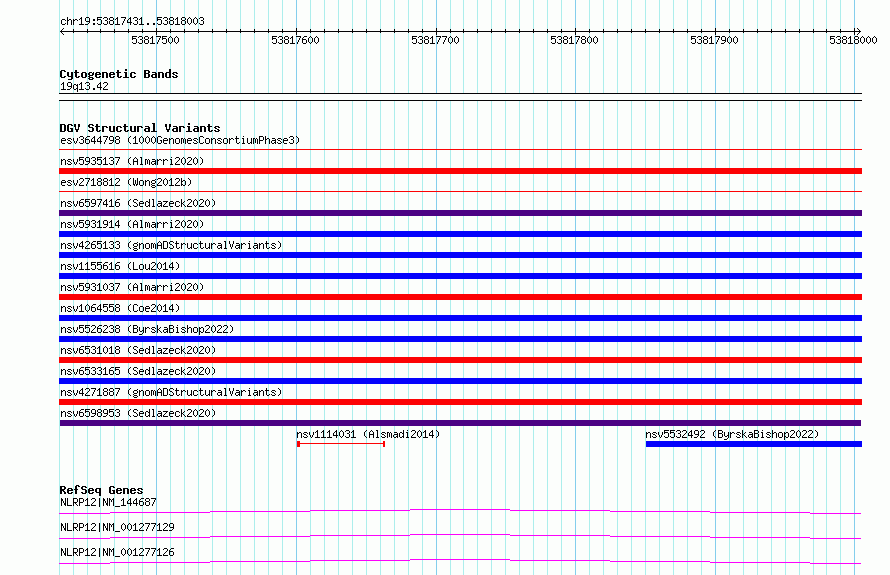Click the NM_001277129 magenta gene line
The image size is (890, 575).
[x=460, y=536]
